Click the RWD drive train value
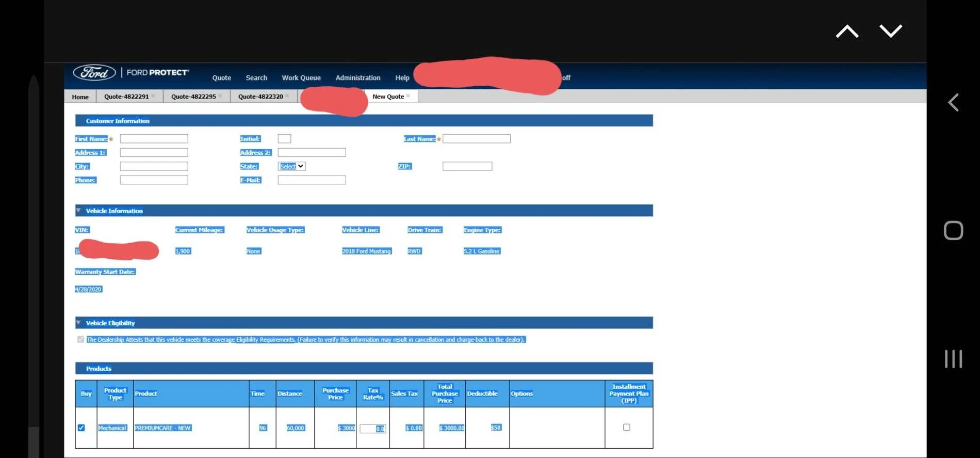Image resolution: width=980 pixels, height=458 pixels. tap(414, 251)
